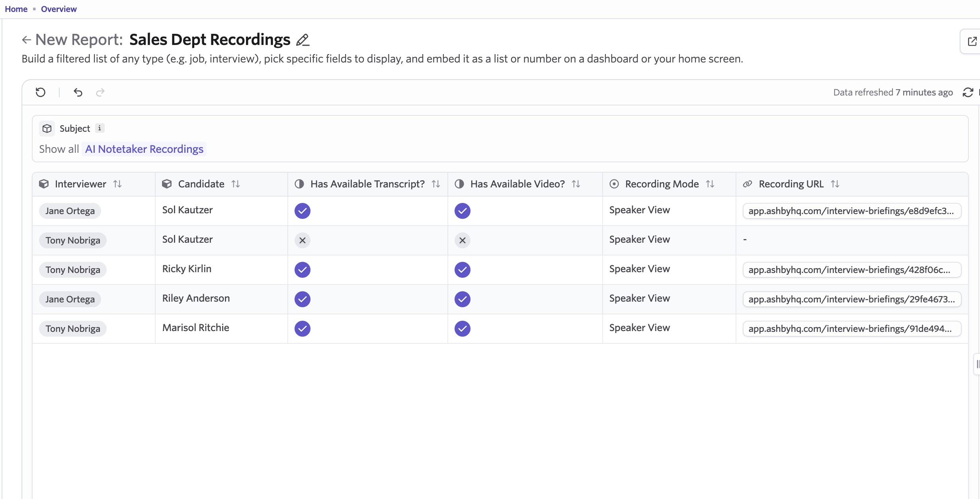This screenshot has height=499, width=980.
Task: Open Riley Anderson recording URL link
Action: [x=852, y=299]
